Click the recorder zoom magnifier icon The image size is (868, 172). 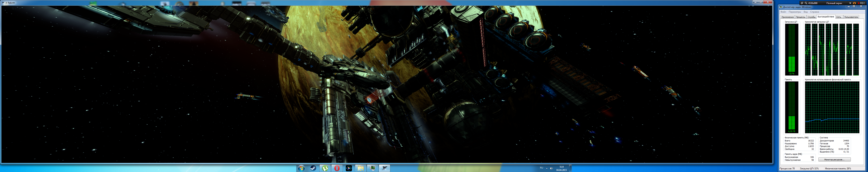click(x=806, y=3)
